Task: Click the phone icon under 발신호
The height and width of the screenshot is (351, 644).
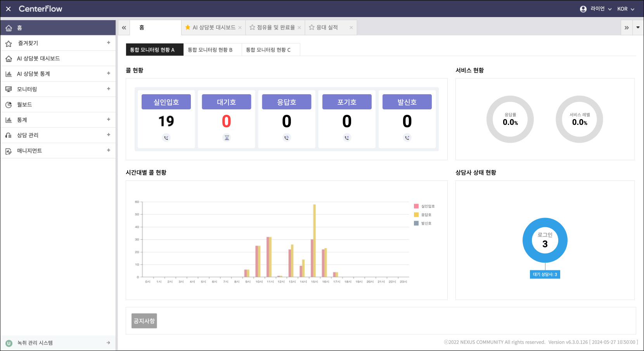Action: tap(407, 138)
